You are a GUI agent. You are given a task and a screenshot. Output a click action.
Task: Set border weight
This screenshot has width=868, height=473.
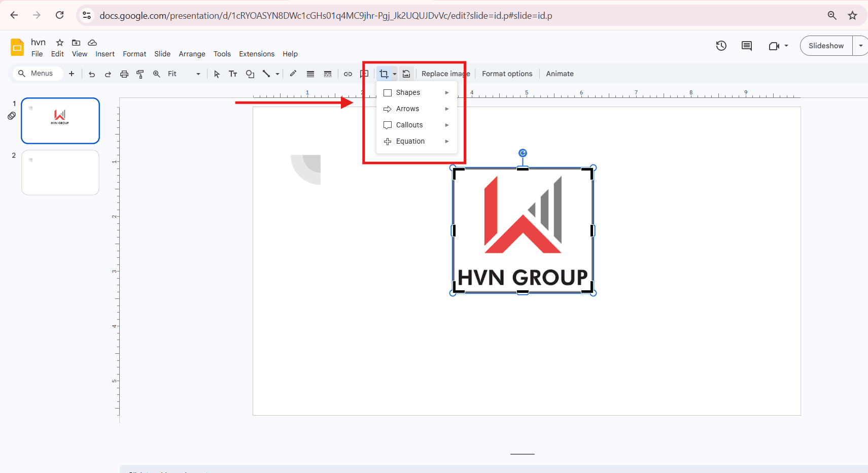[310, 74]
